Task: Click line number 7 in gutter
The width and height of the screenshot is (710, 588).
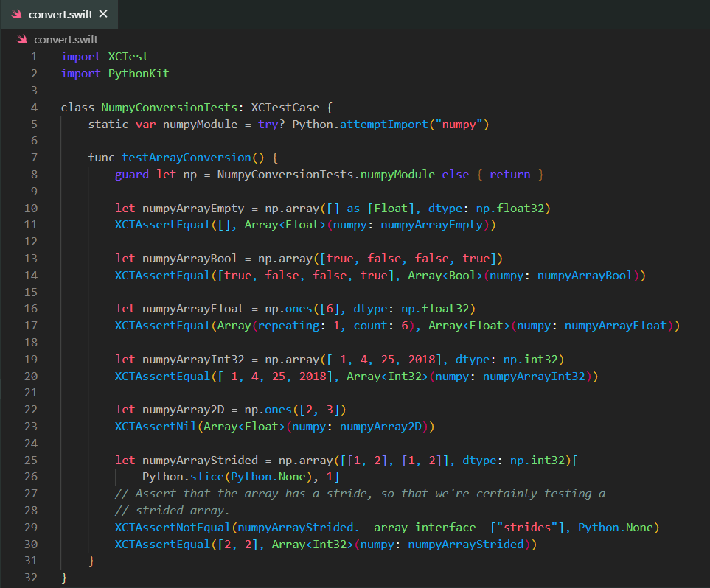Action: [34, 158]
